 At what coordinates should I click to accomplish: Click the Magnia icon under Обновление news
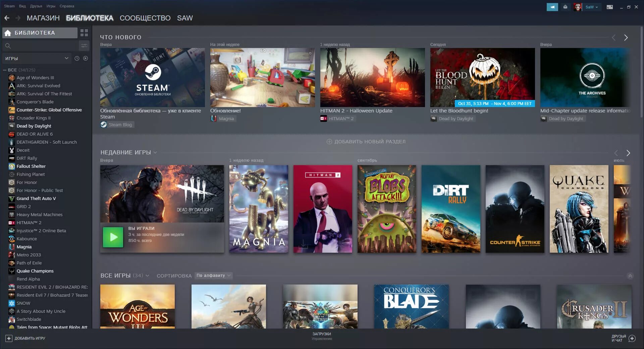tap(214, 118)
